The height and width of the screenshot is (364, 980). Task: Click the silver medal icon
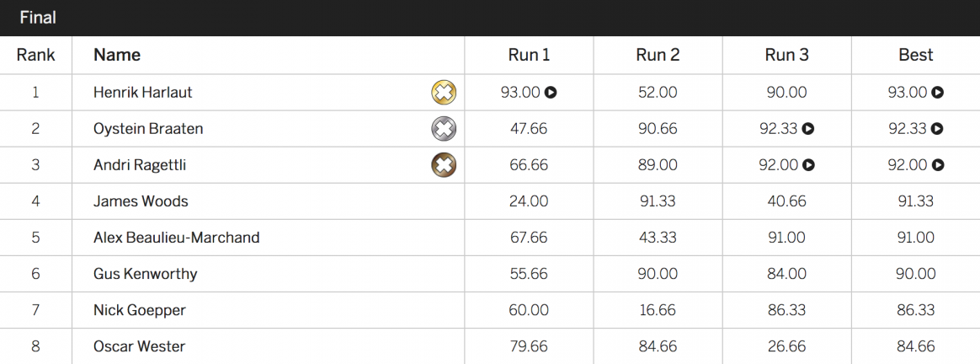point(444,129)
